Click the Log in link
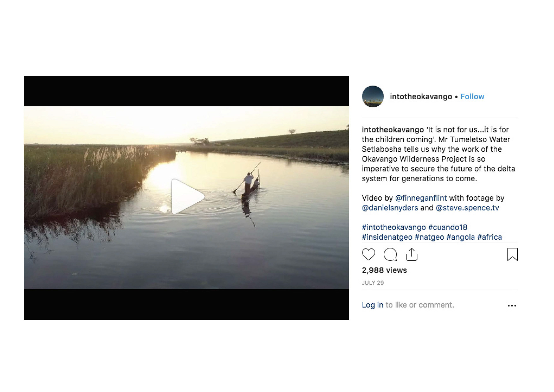 (x=373, y=305)
